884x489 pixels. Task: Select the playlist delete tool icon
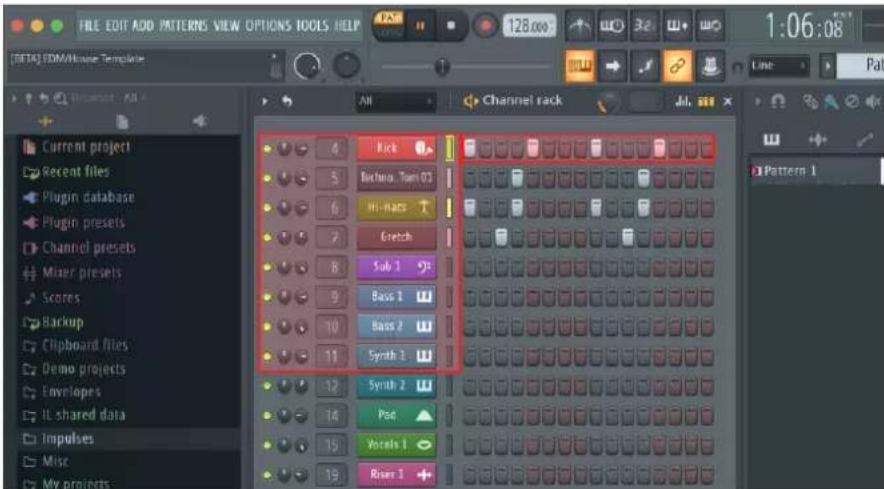click(x=852, y=102)
